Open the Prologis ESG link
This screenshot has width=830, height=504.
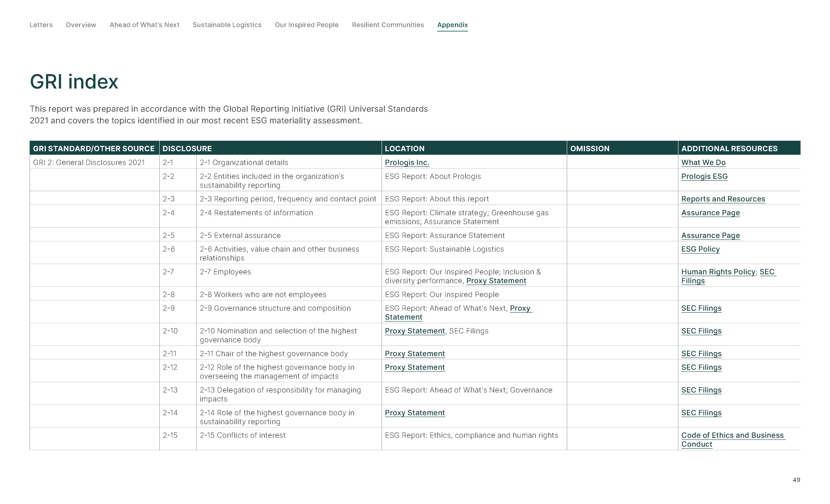click(704, 176)
